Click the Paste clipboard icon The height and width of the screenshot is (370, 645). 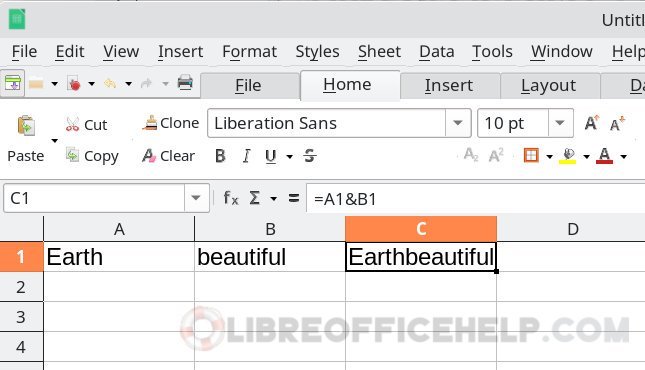[x=26, y=125]
